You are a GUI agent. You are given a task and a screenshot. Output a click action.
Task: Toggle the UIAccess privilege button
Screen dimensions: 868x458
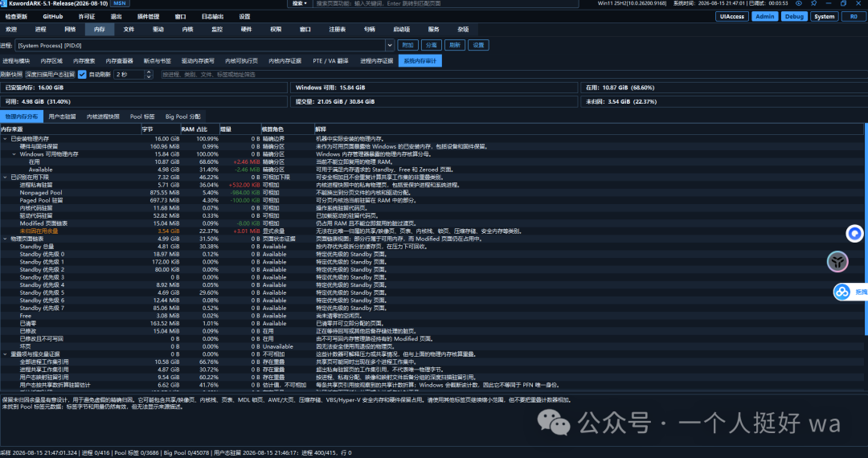(732, 17)
